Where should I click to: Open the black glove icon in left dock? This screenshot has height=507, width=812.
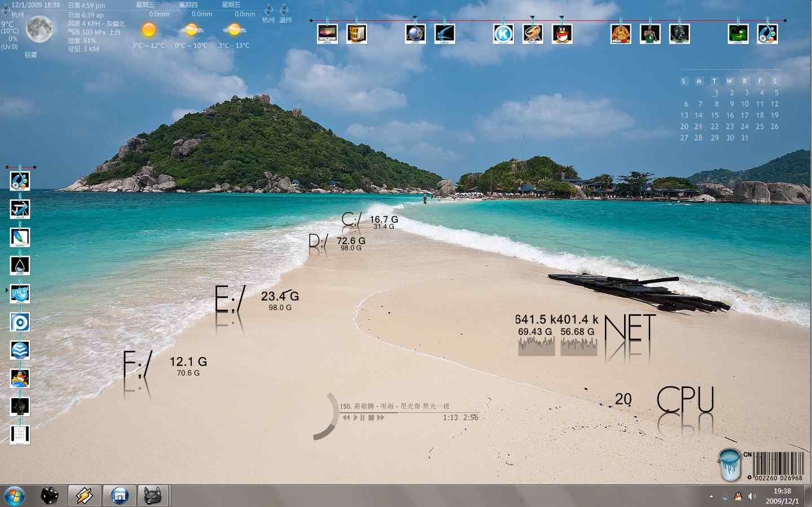click(20, 406)
